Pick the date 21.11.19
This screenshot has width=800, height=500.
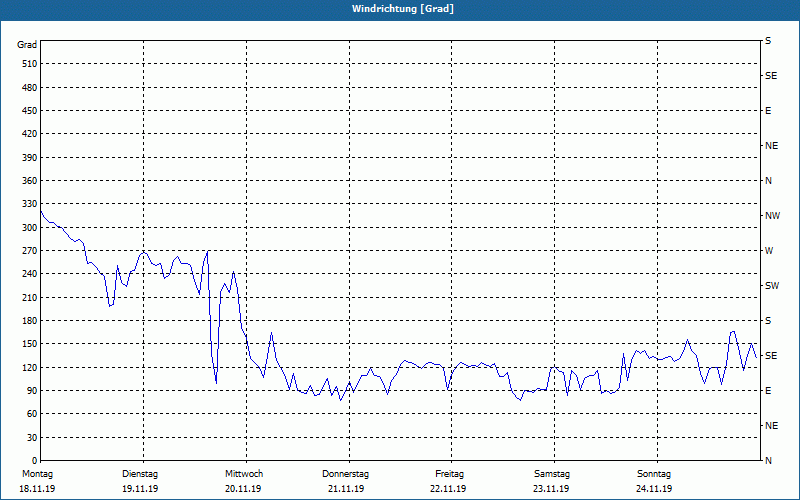click(x=346, y=489)
